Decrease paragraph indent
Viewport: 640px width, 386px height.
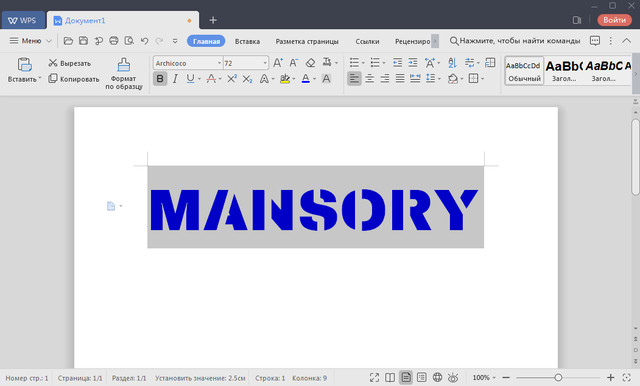coord(397,63)
